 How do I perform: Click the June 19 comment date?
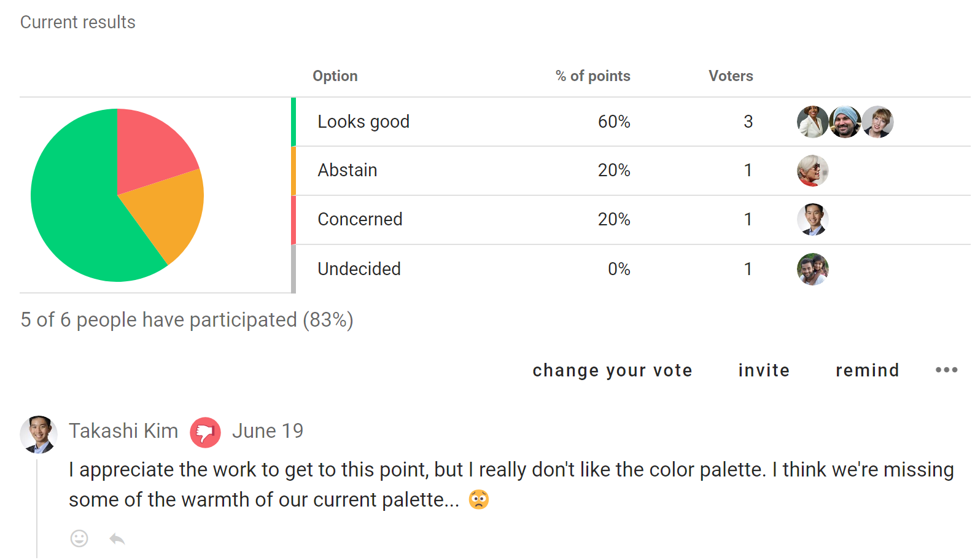point(268,431)
